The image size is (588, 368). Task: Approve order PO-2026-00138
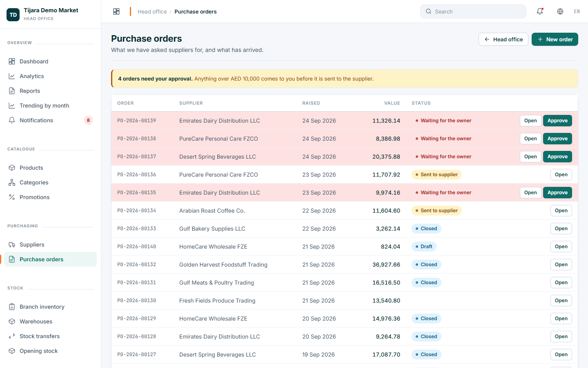pos(557,139)
